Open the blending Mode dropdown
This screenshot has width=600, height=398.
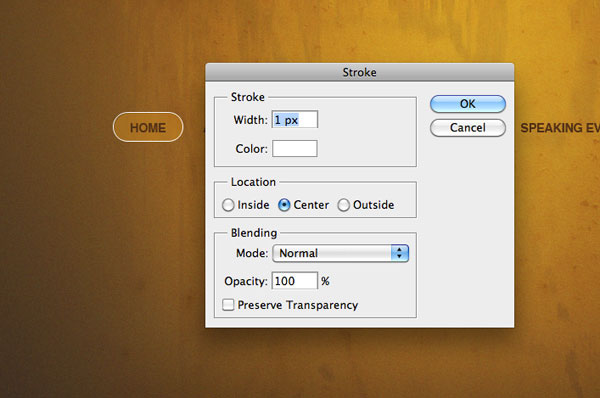click(341, 253)
